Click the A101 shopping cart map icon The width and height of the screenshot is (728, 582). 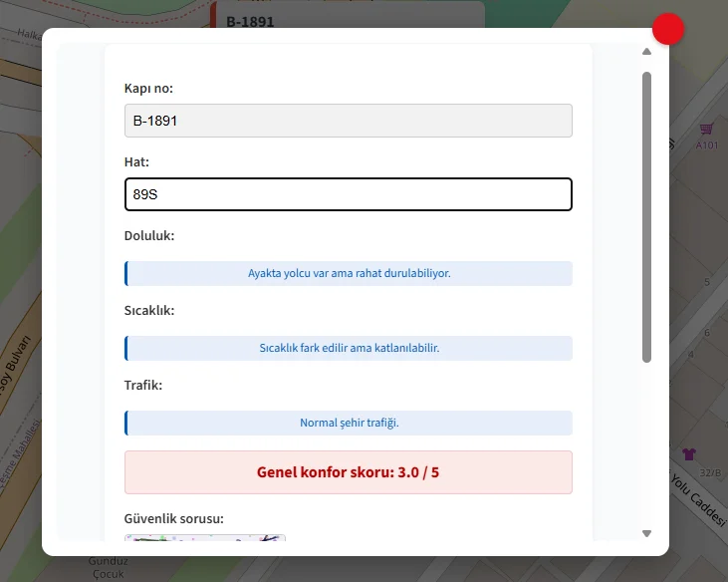pyautogui.click(x=706, y=130)
